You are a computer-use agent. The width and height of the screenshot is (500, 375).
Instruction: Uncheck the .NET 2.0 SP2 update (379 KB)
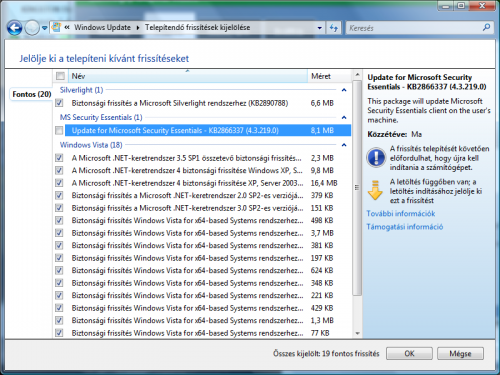pos(59,195)
